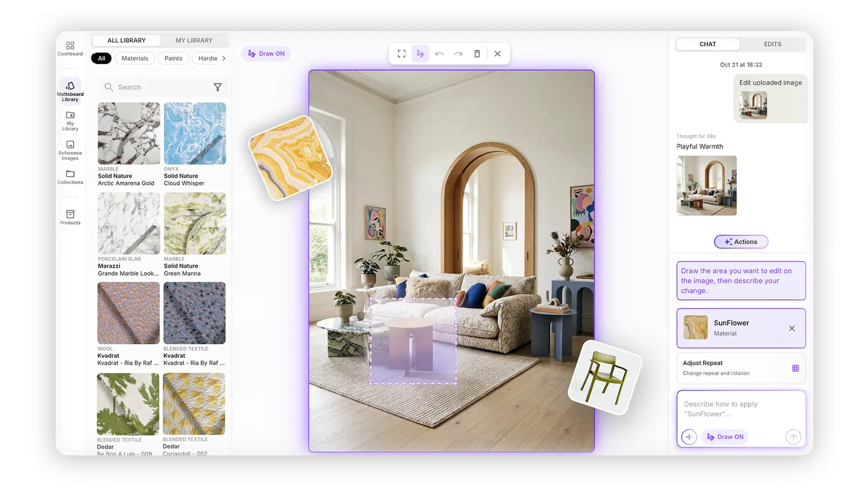Open the uploaded image thumbnail in chat
The image size is (868, 488).
pos(753,105)
